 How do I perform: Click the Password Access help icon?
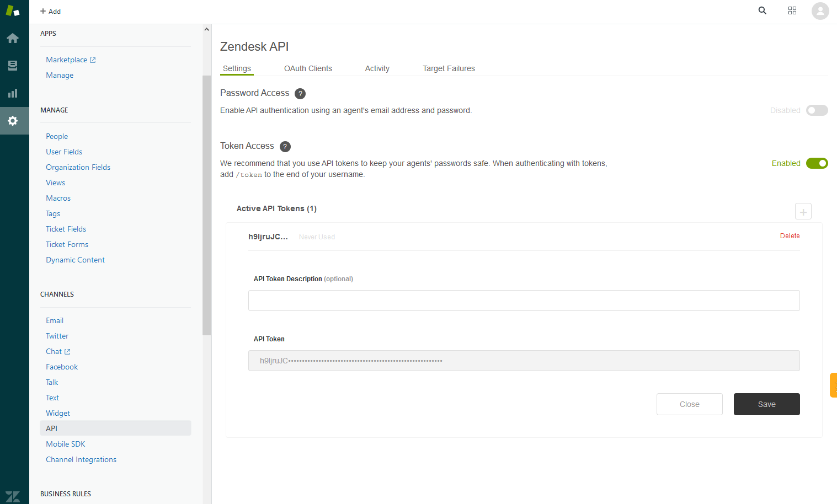point(300,94)
